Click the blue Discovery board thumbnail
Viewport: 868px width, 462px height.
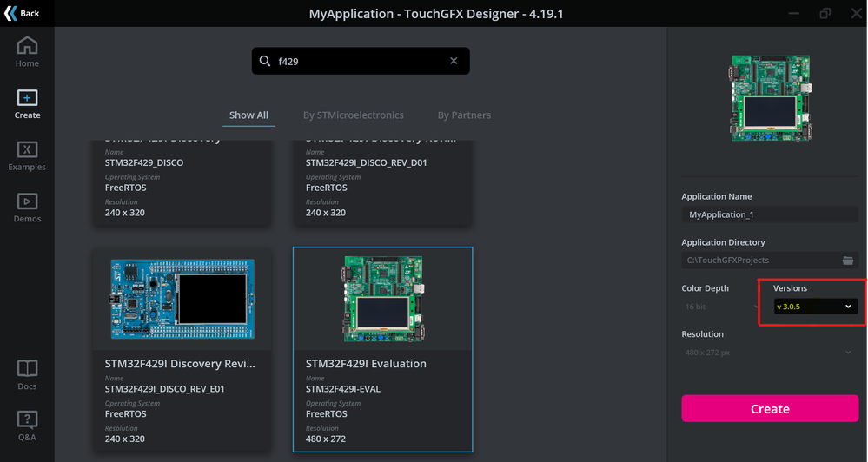[x=182, y=299]
